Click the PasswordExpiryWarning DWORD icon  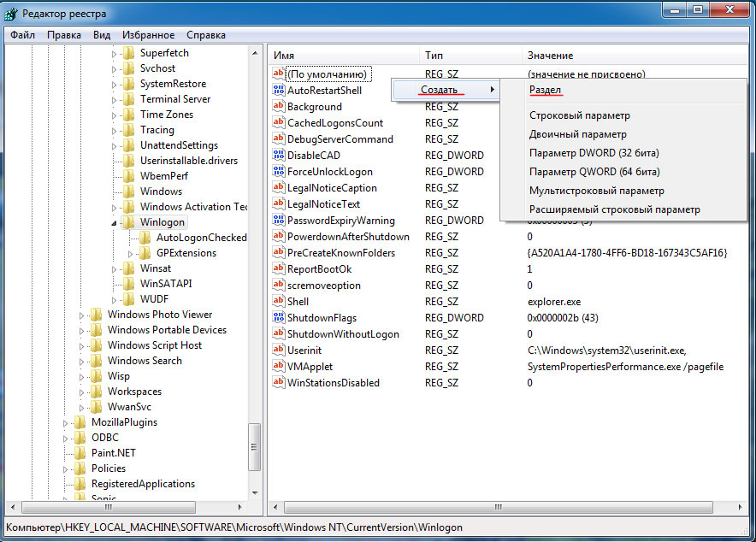[278, 221]
